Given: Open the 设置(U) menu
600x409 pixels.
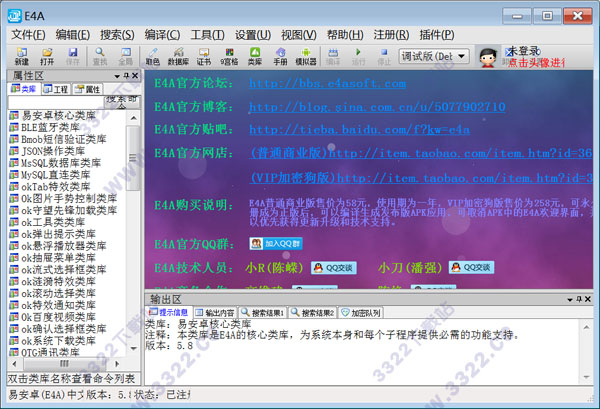Looking at the screenshot, I should click(x=253, y=35).
